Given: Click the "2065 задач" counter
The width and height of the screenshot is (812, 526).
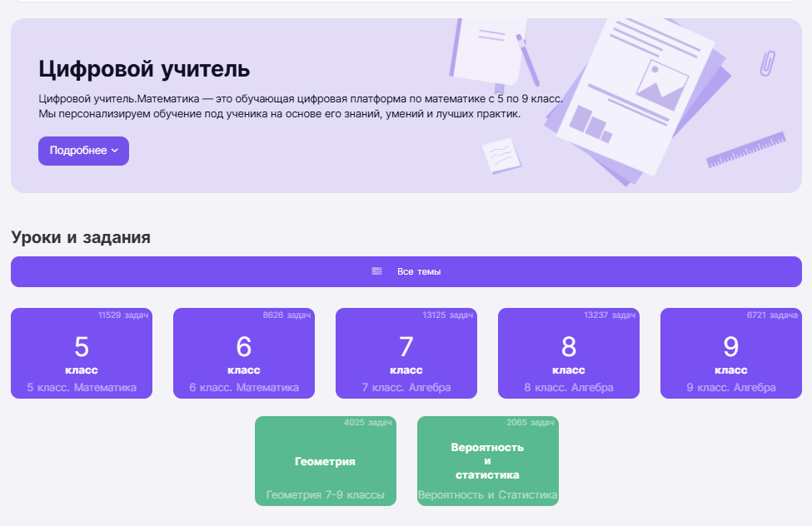Looking at the screenshot, I should 531,423.
